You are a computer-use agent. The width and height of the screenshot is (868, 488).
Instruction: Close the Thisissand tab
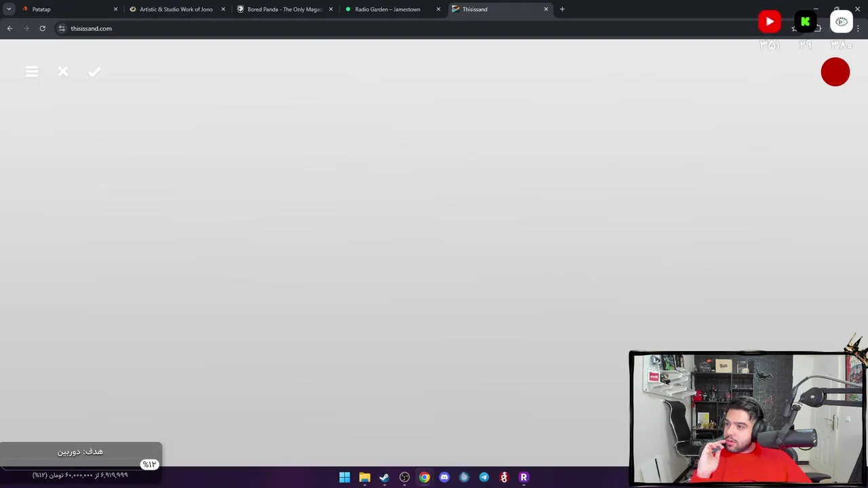click(x=546, y=9)
